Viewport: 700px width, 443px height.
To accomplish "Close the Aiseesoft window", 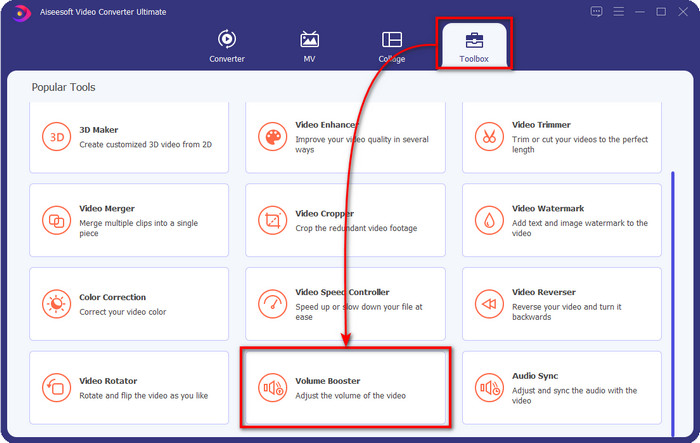I will tap(683, 12).
